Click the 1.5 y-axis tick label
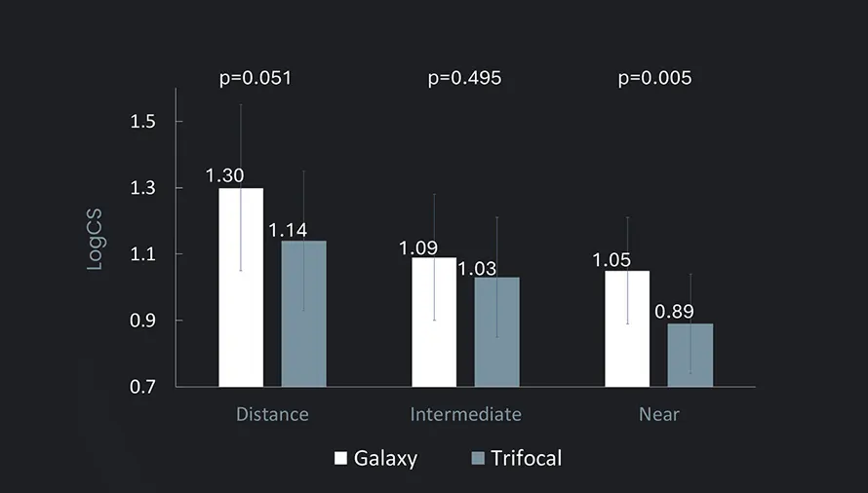The width and height of the screenshot is (868, 493). 143,122
